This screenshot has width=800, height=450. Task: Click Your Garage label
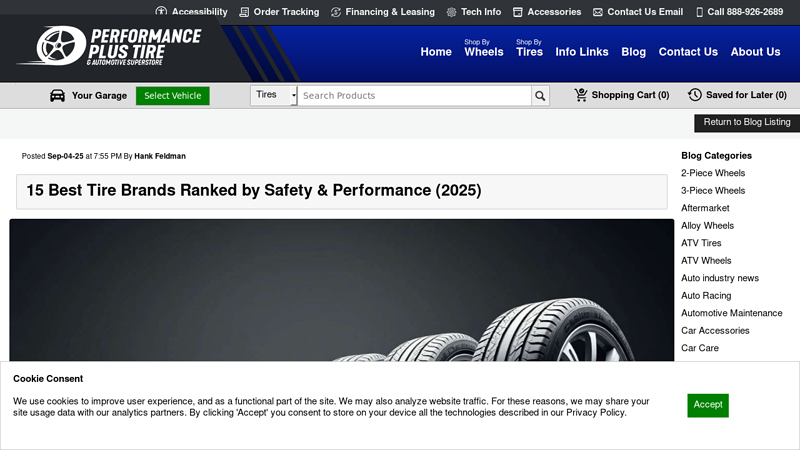[99, 95]
